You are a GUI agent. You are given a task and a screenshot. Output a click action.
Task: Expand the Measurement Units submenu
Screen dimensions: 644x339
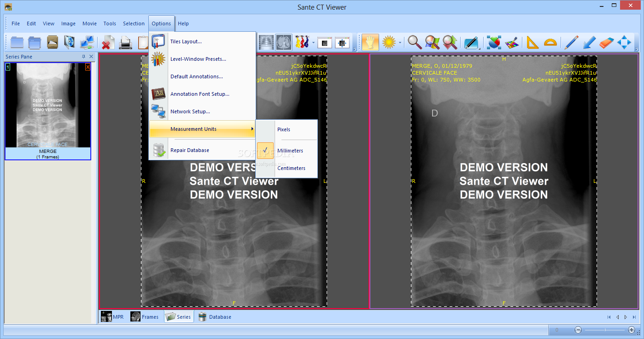pyautogui.click(x=202, y=129)
